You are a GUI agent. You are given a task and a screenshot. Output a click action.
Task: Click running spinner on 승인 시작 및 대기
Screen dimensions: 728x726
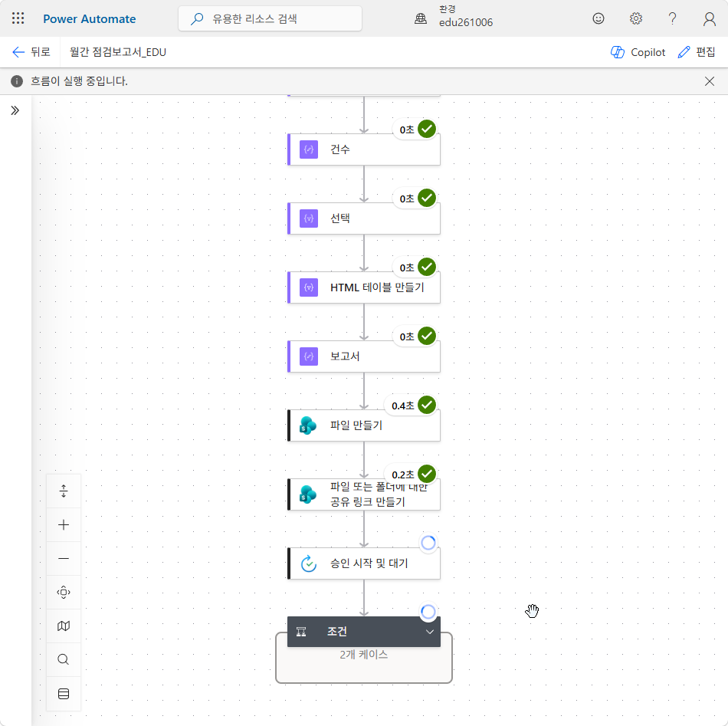[428, 543]
